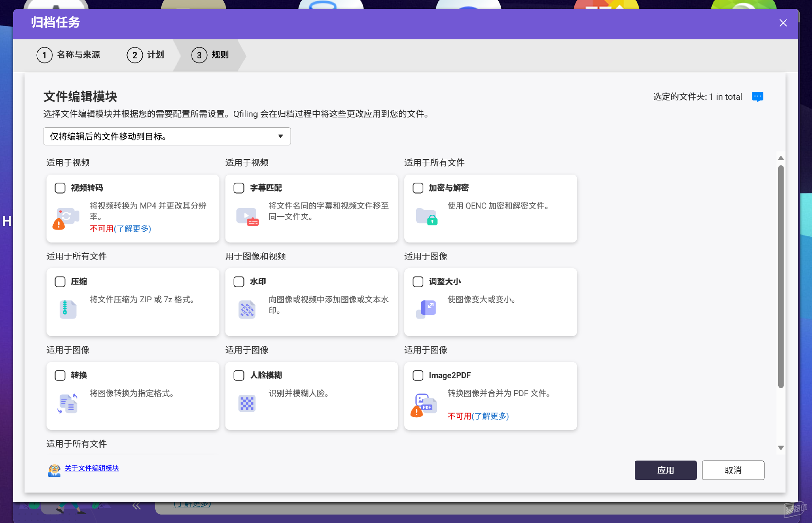This screenshot has height=523, width=812.
Task: Click the encryption folder lock icon
Action: [426, 216]
